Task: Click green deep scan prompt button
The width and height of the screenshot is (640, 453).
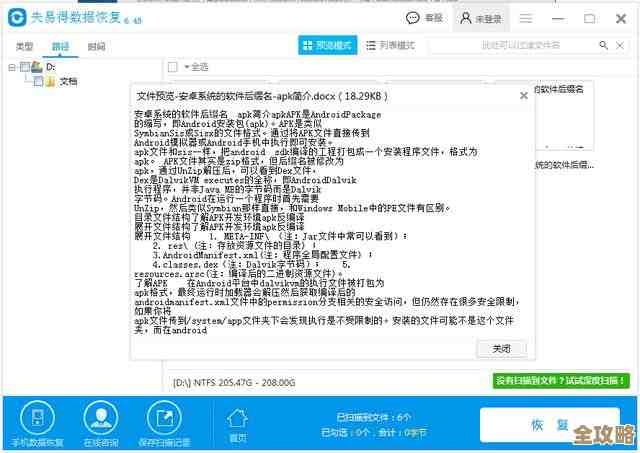Action: (561, 381)
